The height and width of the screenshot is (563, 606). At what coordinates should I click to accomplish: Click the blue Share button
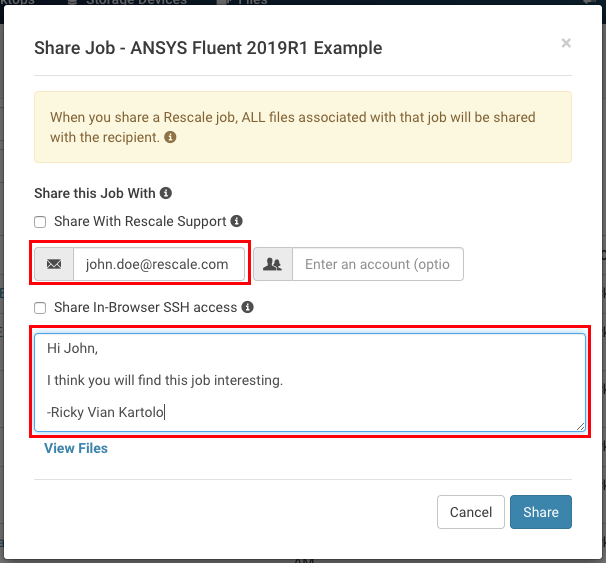pos(541,512)
